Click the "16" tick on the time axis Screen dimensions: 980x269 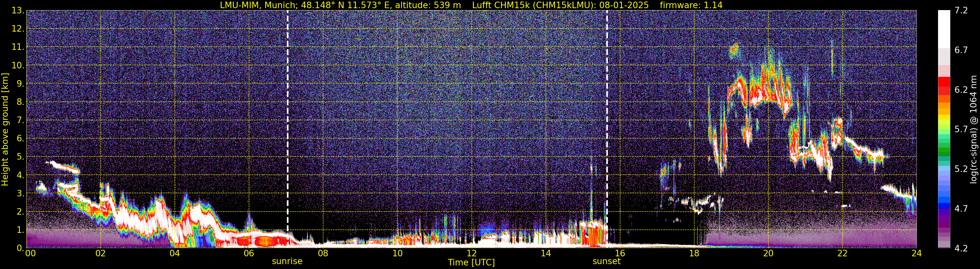(x=620, y=253)
